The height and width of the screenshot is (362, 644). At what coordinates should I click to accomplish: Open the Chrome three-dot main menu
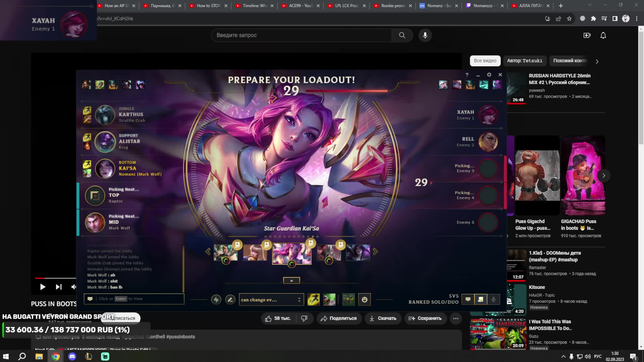pyautogui.click(x=637, y=19)
